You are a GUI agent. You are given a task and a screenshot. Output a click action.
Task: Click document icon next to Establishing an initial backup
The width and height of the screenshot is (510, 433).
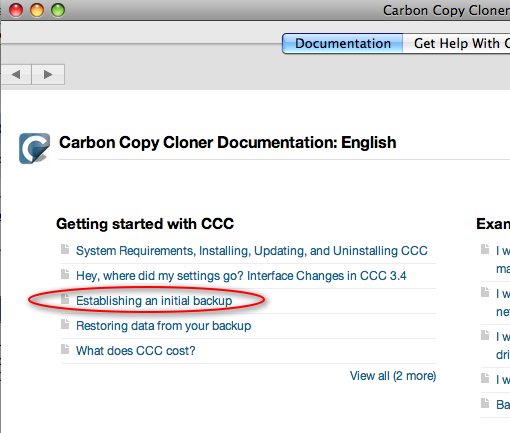pos(65,299)
